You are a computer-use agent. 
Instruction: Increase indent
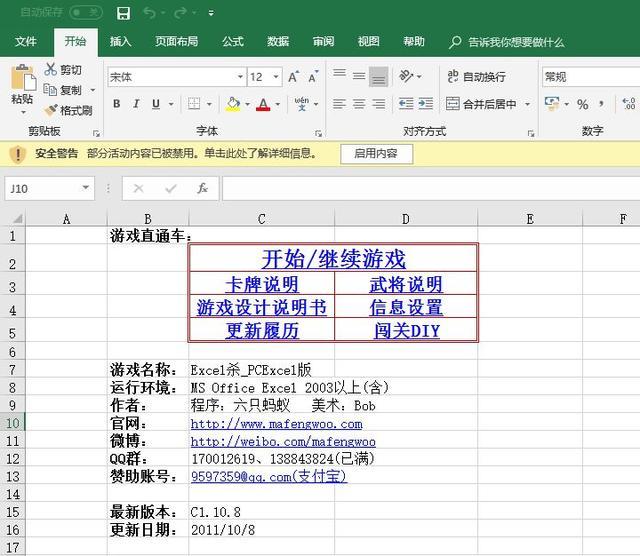[426, 104]
